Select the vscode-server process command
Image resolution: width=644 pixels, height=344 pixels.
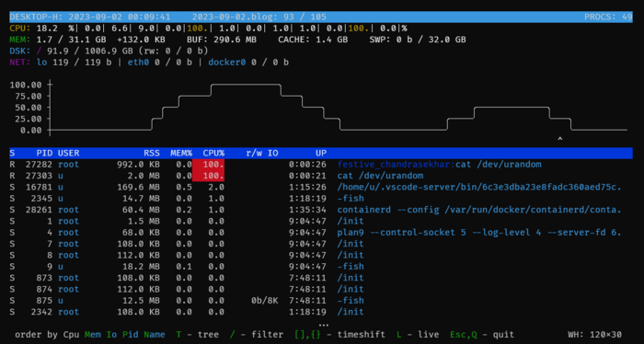click(479, 188)
